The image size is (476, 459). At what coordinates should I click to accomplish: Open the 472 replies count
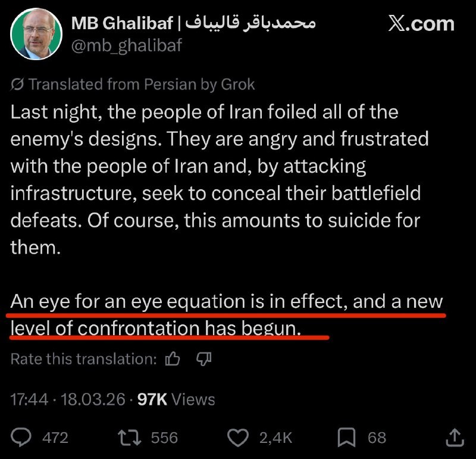[x=55, y=438]
